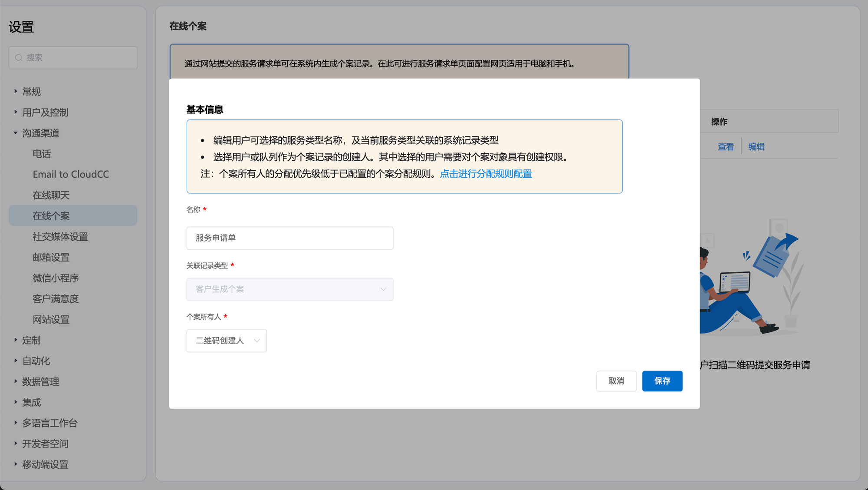Click the 编辑 action link
Viewport: 868px width, 490px height.
click(x=756, y=147)
